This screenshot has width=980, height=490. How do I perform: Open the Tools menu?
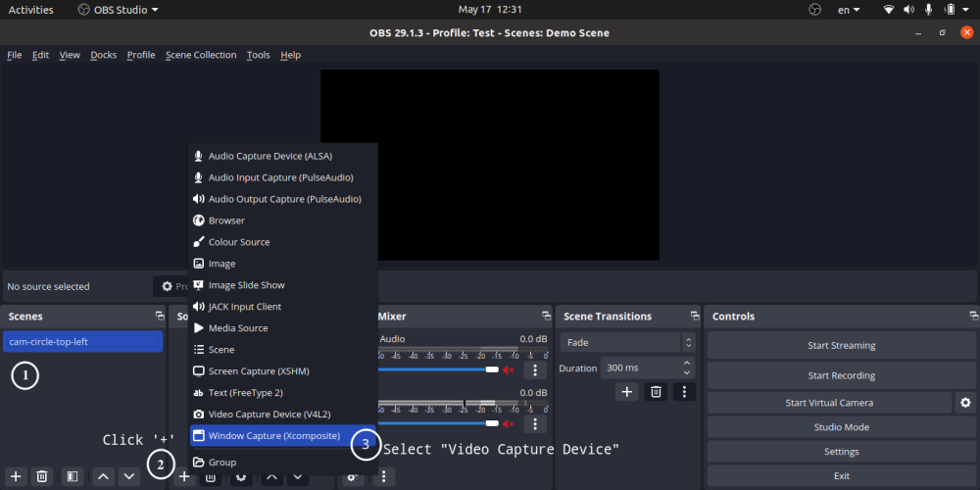258,55
